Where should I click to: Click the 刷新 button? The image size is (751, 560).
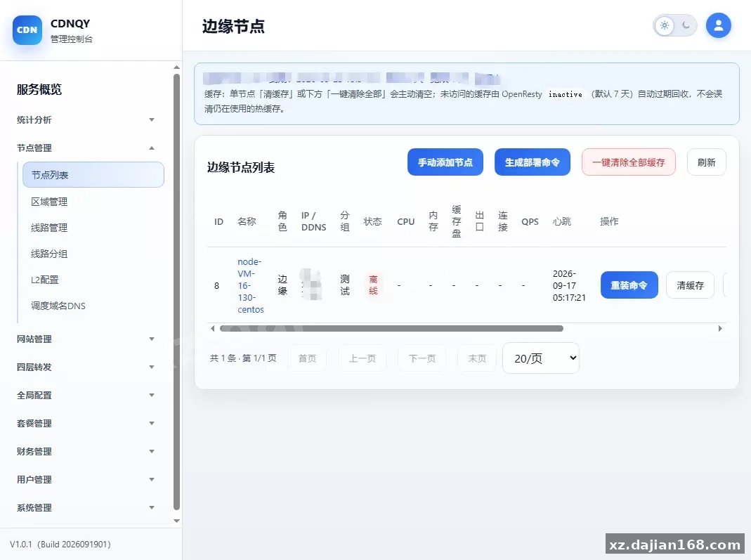point(707,162)
